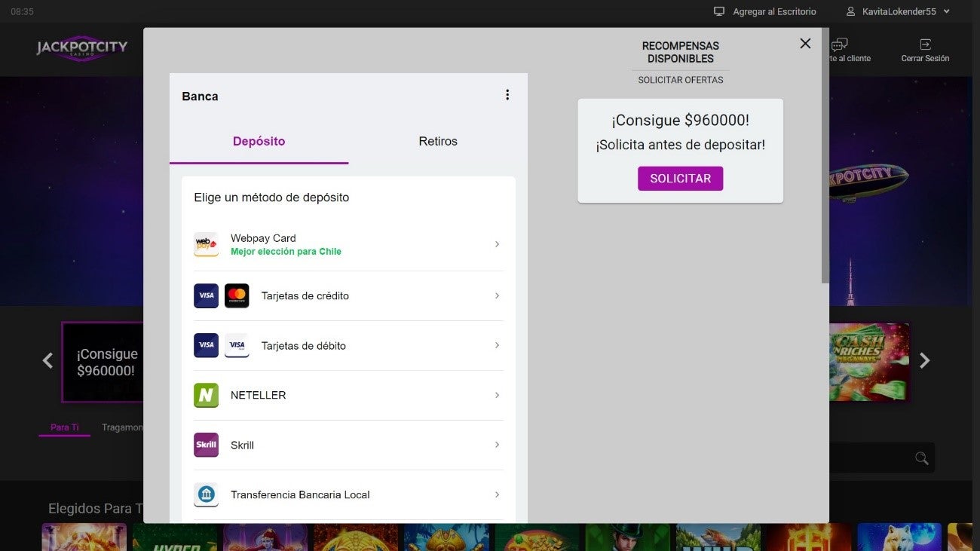
Task: Click SOLICITAR OFERTAS link
Action: pyautogui.click(x=681, y=80)
